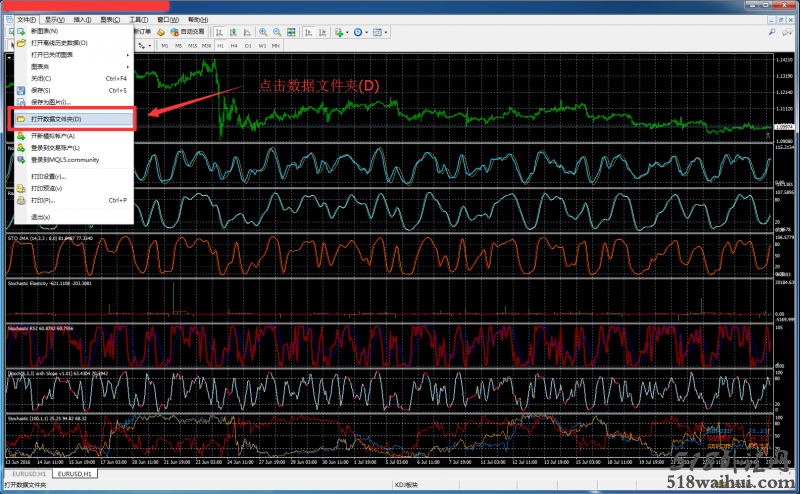Viewport: 800px width, 494px height.
Task: Click the 退出(x) Exit menu entry
Action: [40, 217]
